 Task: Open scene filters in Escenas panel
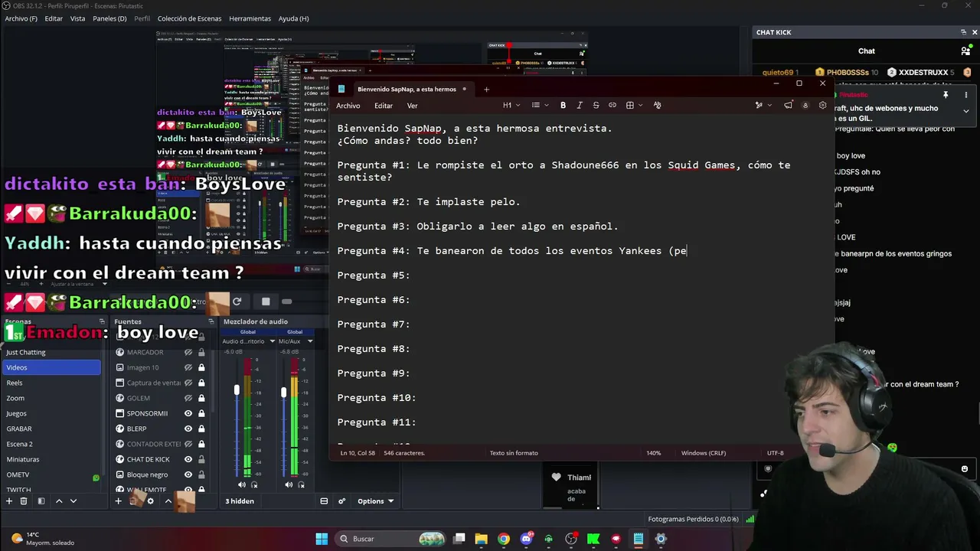(x=41, y=501)
